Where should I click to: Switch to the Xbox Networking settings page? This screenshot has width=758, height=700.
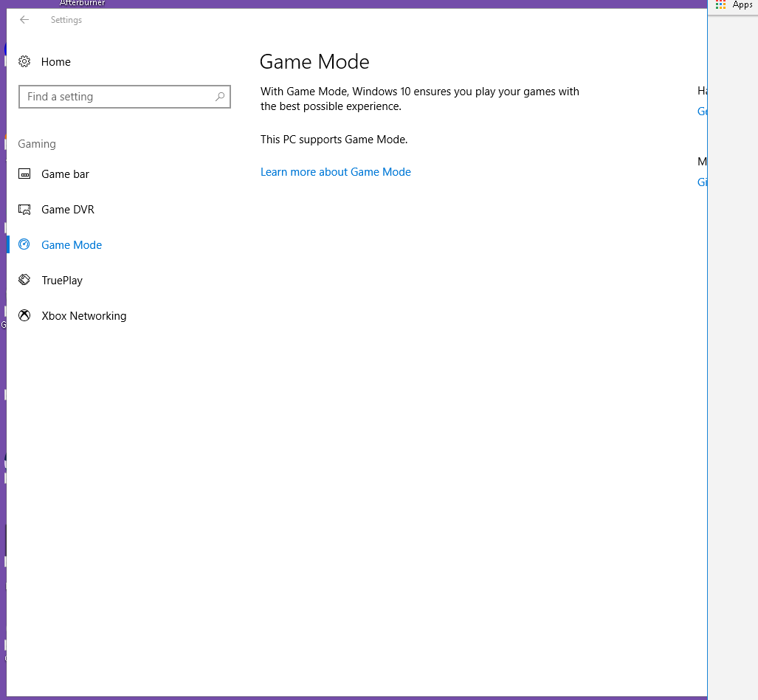(83, 315)
